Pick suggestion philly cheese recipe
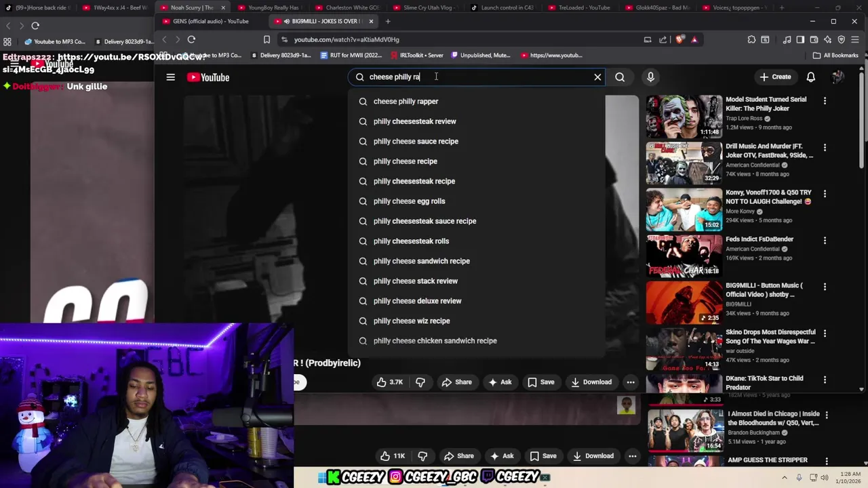 [x=476, y=161]
